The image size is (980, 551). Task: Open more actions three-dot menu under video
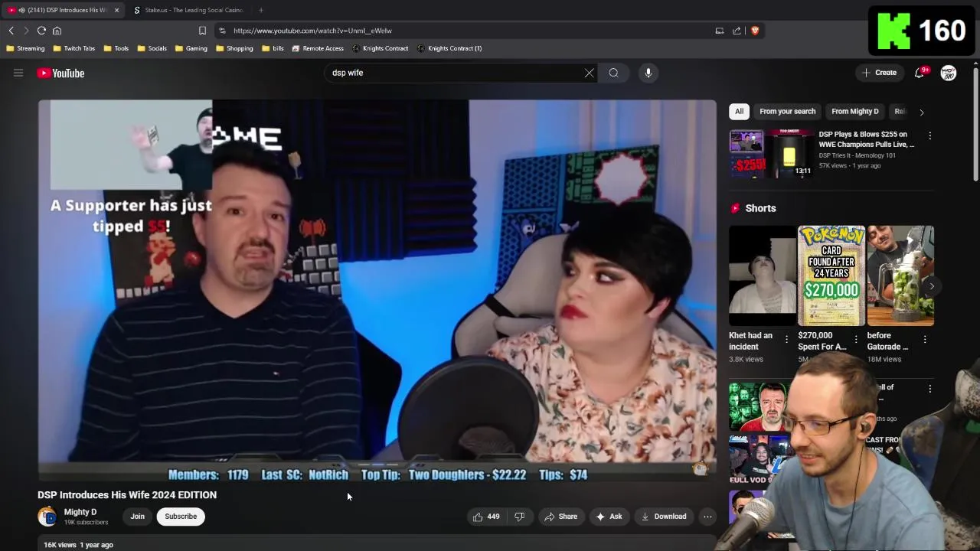point(707,517)
